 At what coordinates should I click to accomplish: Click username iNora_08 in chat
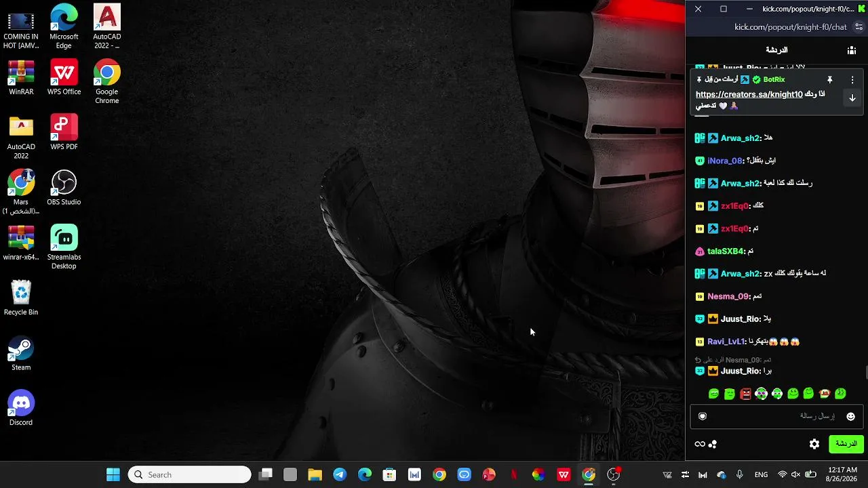(x=726, y=161)
